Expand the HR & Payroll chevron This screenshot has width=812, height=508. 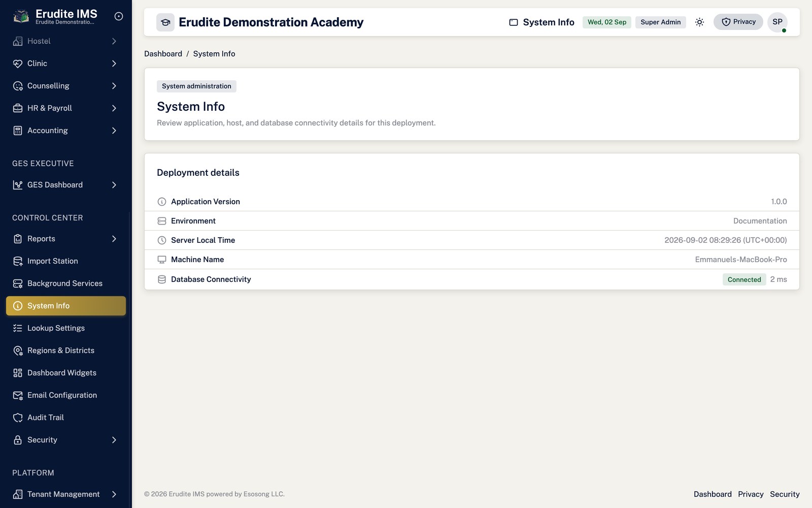(x=114, y=108)
